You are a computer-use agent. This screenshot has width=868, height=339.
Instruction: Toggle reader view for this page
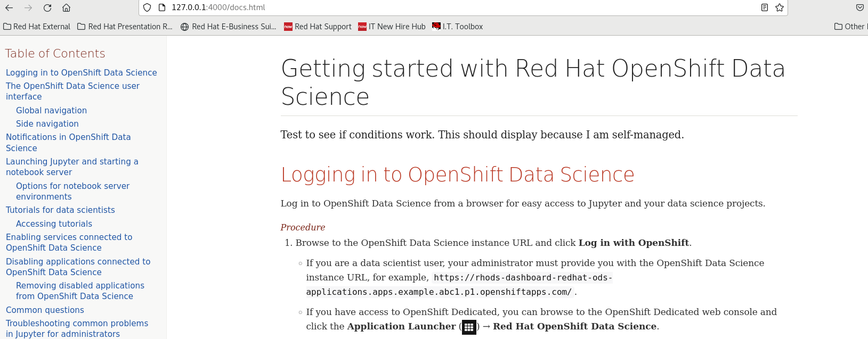pyautogui.click(x=765, y=7)
